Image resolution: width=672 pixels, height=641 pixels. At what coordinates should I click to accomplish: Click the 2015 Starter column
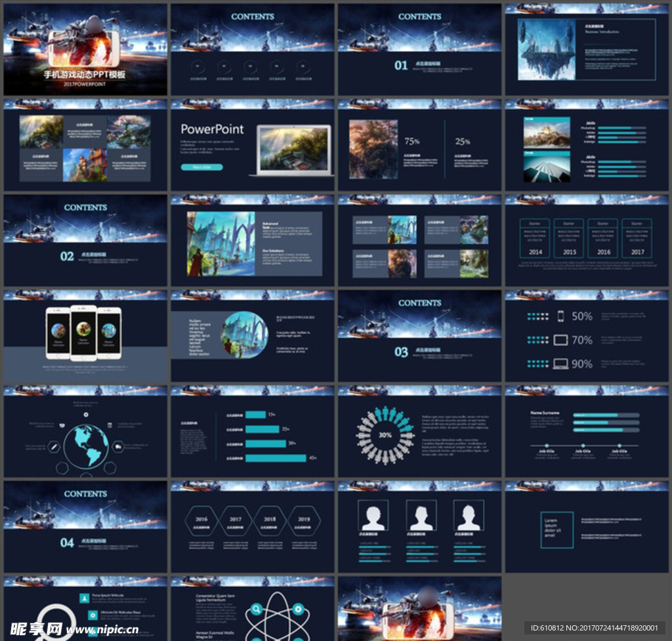click(x=569, y=238)
